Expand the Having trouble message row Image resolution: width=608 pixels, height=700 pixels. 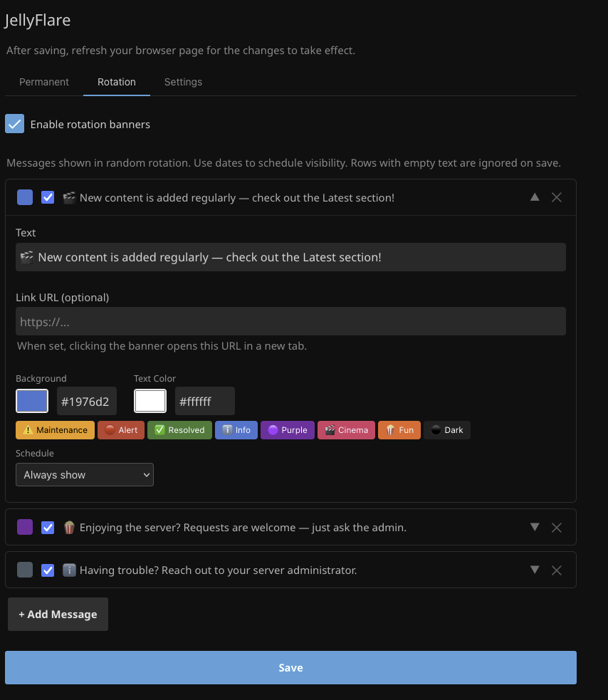click(535, 570)
